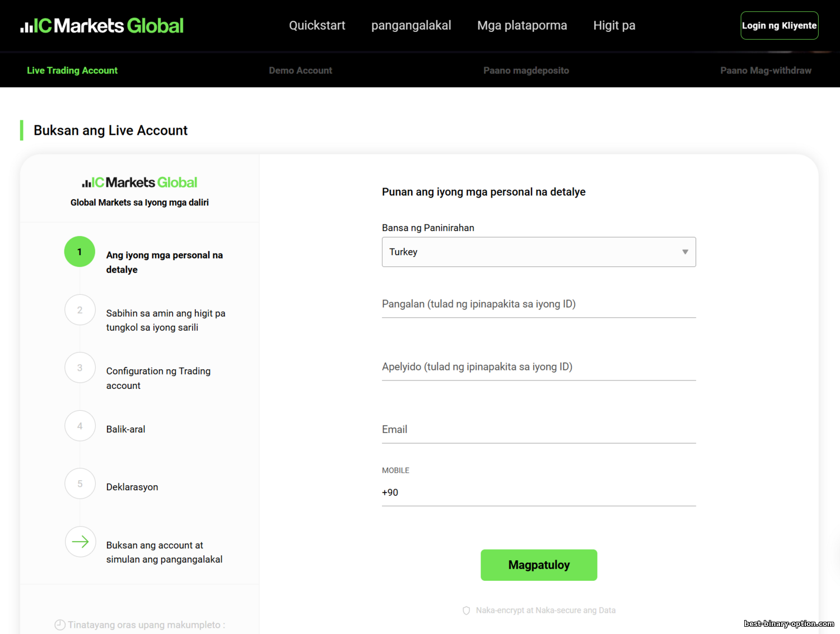Select step 1 green circle icon
Image resolution: width=840 pixels, height=634 pixels.
coord(80,252)
